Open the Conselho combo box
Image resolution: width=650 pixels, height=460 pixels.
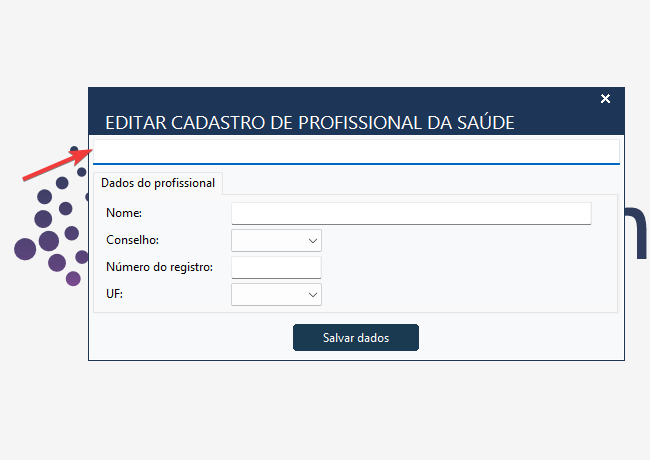[276, 240]
